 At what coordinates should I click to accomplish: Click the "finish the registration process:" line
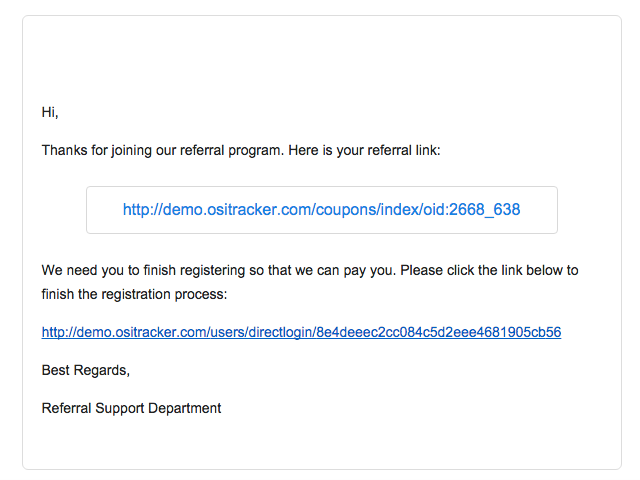134,294
